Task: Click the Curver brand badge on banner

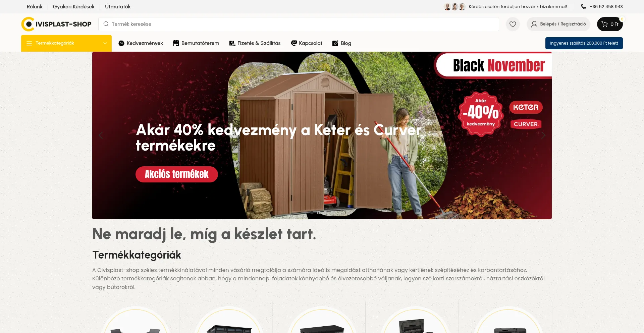Action: click(x=526, y=124)
